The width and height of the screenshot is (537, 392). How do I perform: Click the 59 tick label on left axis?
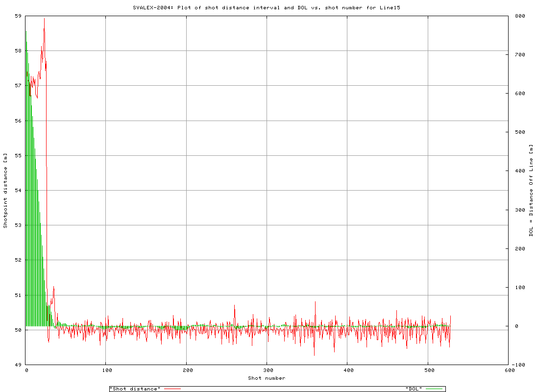pyautogui.click(x=18, y=16)
